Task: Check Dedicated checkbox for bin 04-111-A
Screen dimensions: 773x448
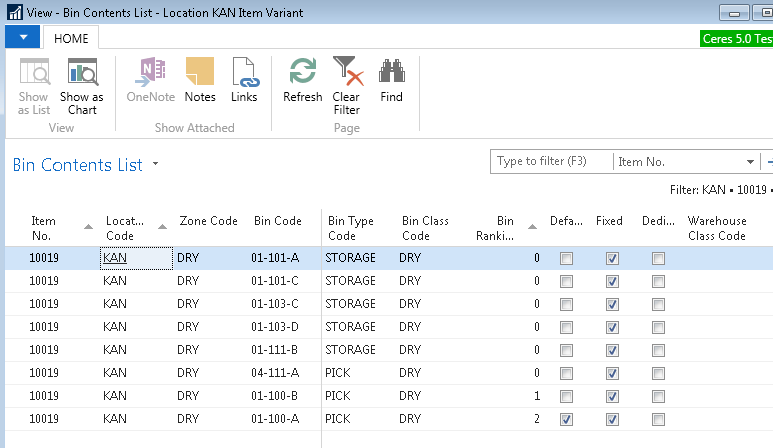Action: (658, 373)
